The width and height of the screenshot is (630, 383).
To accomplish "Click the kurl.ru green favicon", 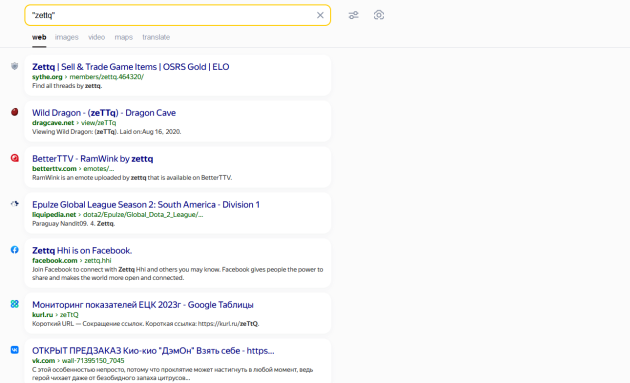I will [14, 304].
